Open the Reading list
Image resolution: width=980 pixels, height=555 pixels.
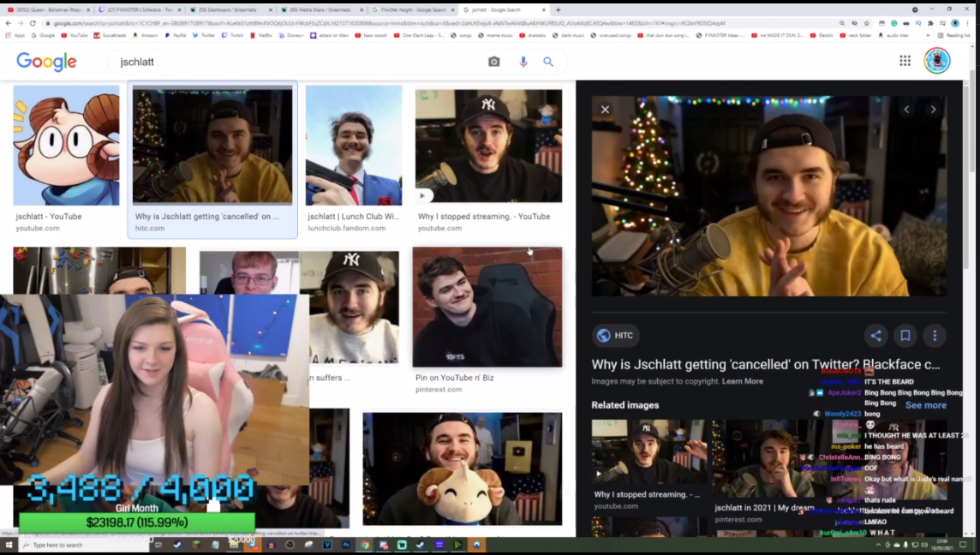click(955, 36)
